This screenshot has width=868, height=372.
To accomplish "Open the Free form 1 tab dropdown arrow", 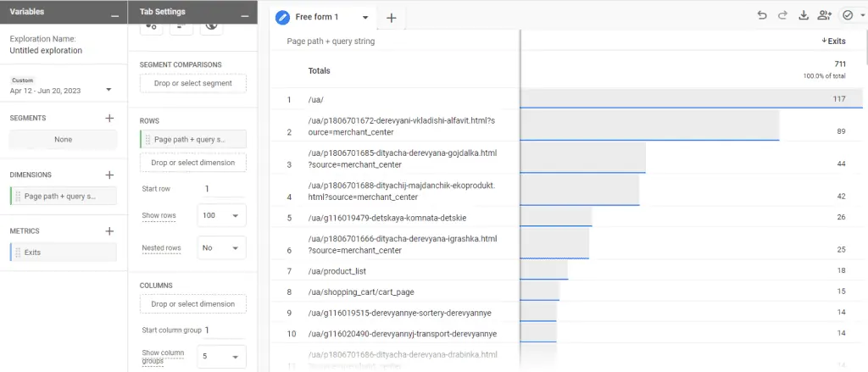I will 365,18.
